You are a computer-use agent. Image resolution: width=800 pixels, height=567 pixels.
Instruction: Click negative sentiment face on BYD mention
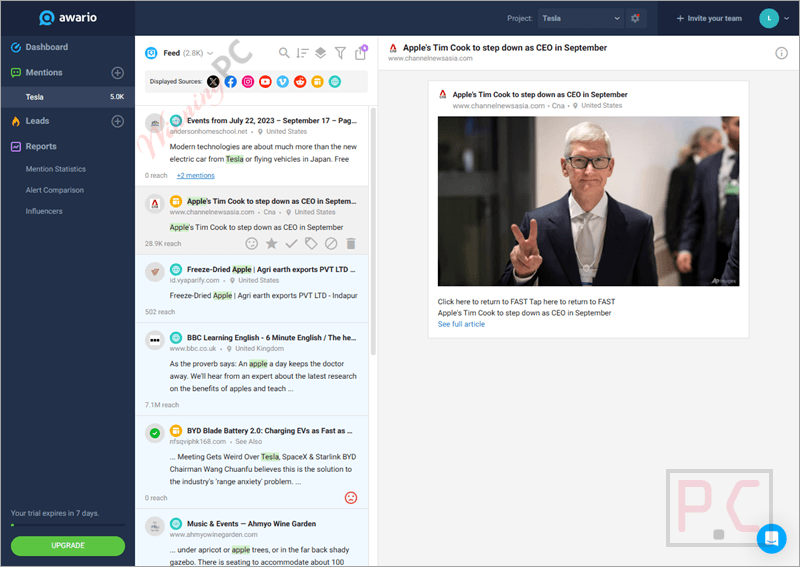point(351,498)
